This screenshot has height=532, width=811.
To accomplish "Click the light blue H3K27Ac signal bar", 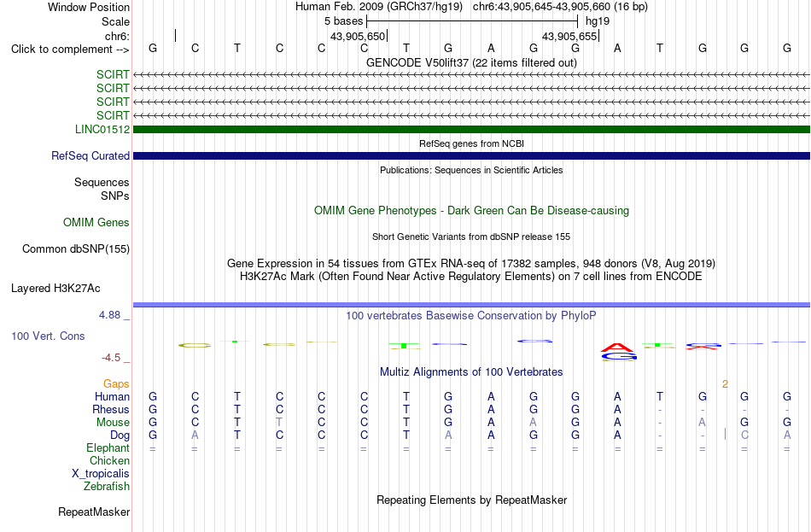I will point(471,305).
